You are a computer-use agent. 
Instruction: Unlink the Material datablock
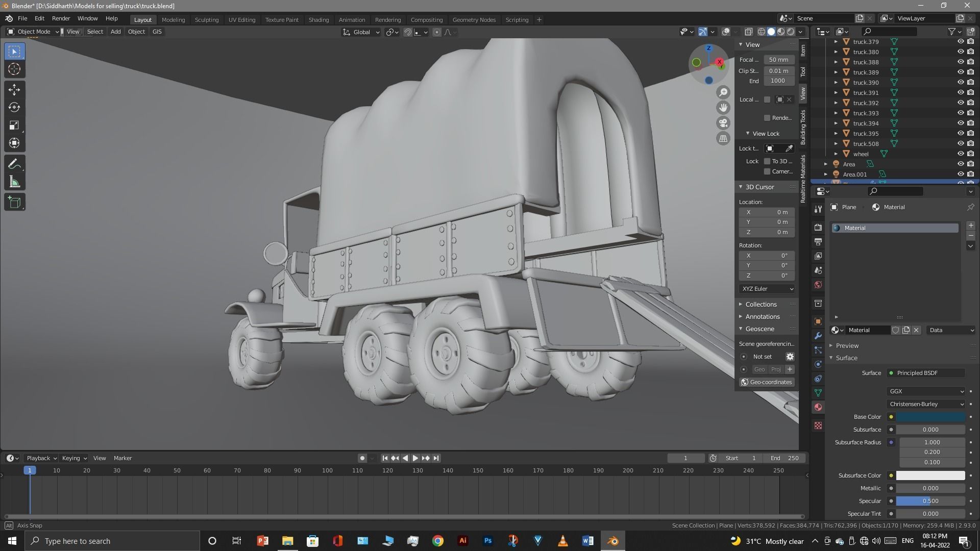pos(916,330)
